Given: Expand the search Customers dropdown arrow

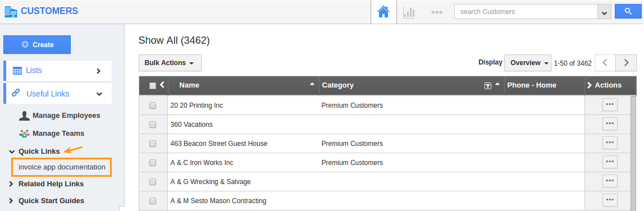Looking at the screenshot, I should [x=604, y=12].
